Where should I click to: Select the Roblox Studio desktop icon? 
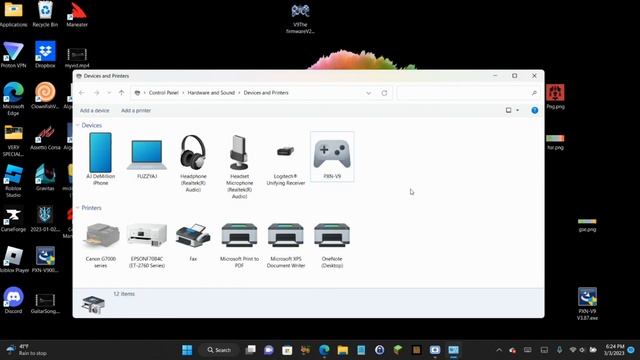13,181
